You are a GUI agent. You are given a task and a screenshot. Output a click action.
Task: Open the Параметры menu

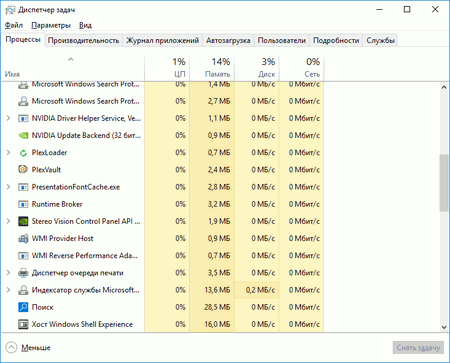[x=51, y=25]
